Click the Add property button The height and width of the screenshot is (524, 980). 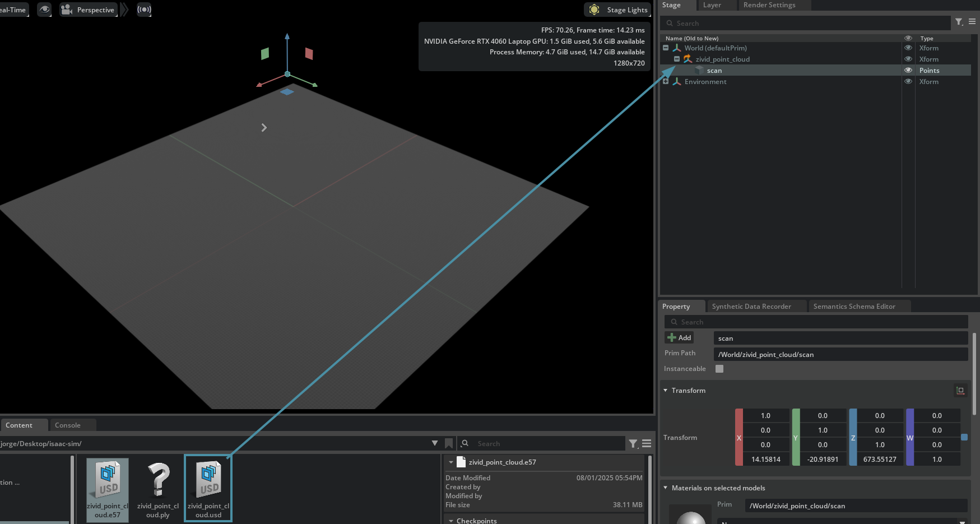click(x=679, y=337)
